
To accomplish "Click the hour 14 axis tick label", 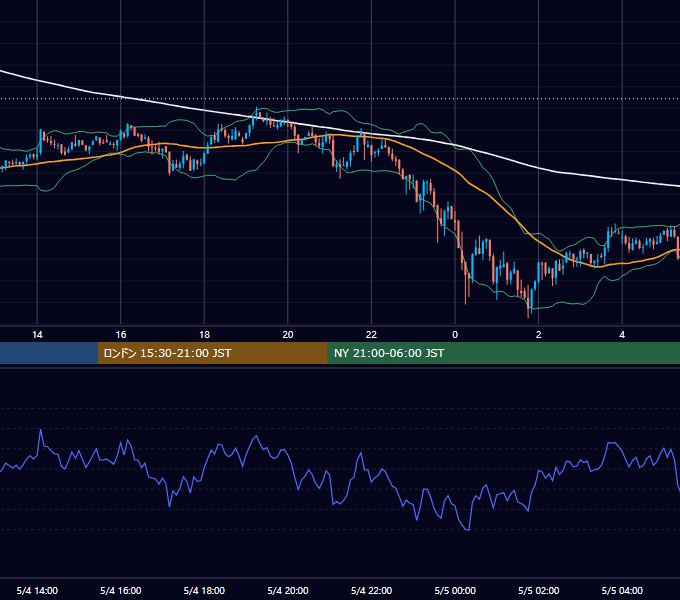I will click(37, 335).
